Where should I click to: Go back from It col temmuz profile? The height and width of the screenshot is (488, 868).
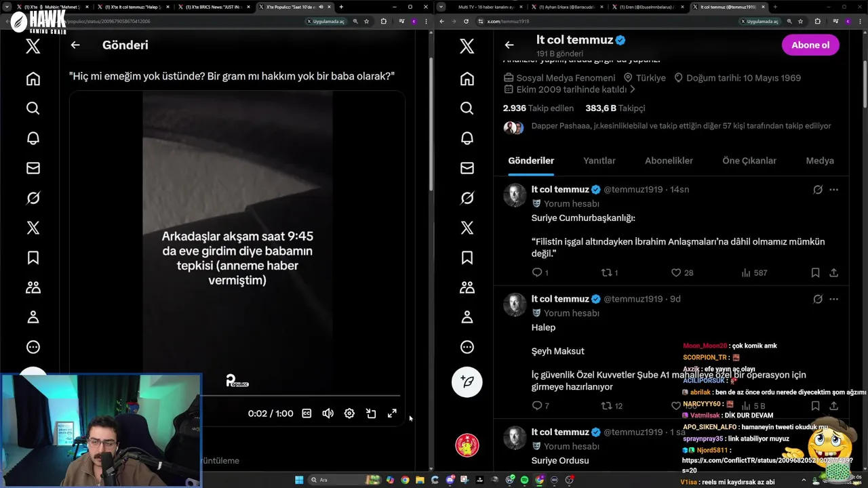pos(509,45)
